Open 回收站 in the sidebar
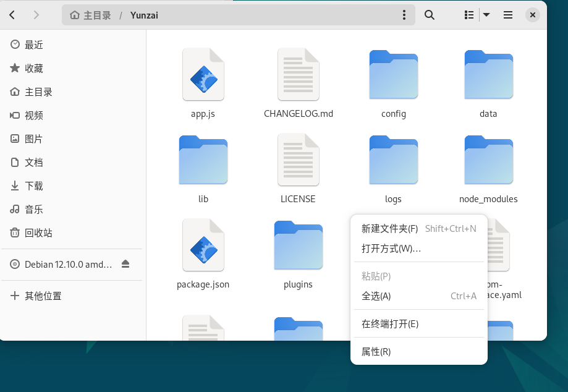The image size is (568, 392). click(x=38, y=233)
